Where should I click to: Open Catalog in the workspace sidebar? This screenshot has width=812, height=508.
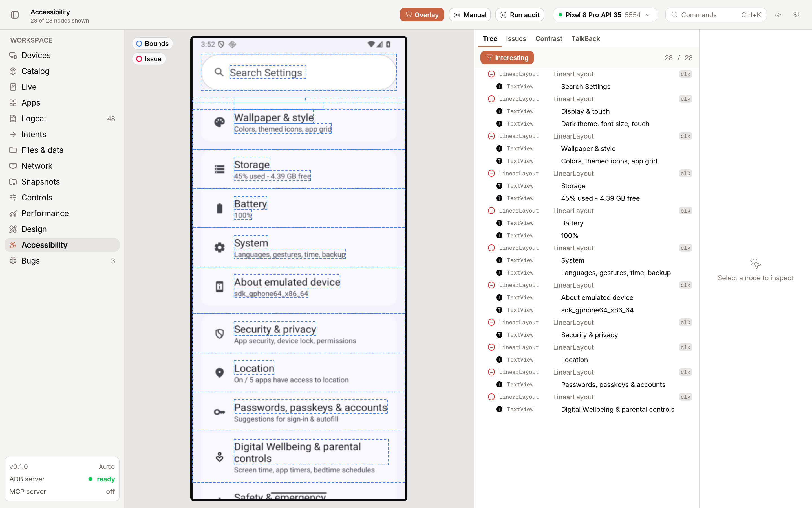[x=62, y=71]
